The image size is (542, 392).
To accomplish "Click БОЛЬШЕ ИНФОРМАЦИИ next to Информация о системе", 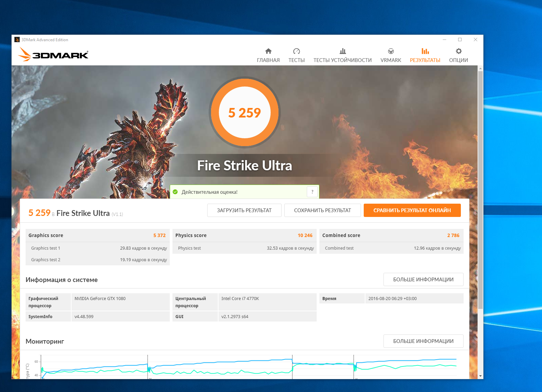I will coord(423,279).
